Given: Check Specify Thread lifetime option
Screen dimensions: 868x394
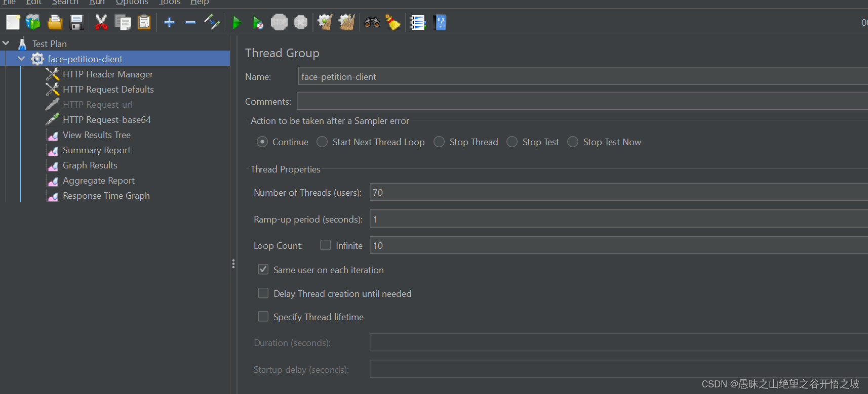Looking at the screenshot, I should coord(263,317).
